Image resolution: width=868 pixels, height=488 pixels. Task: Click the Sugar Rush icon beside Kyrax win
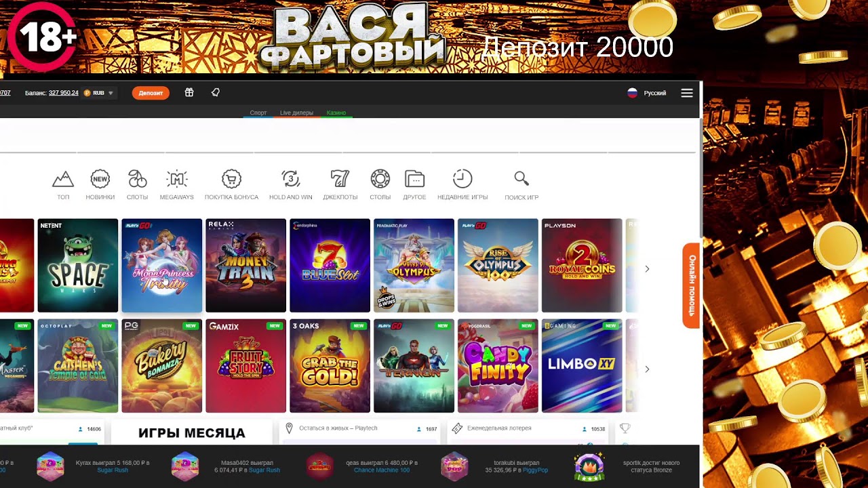[x=50, y=466]
